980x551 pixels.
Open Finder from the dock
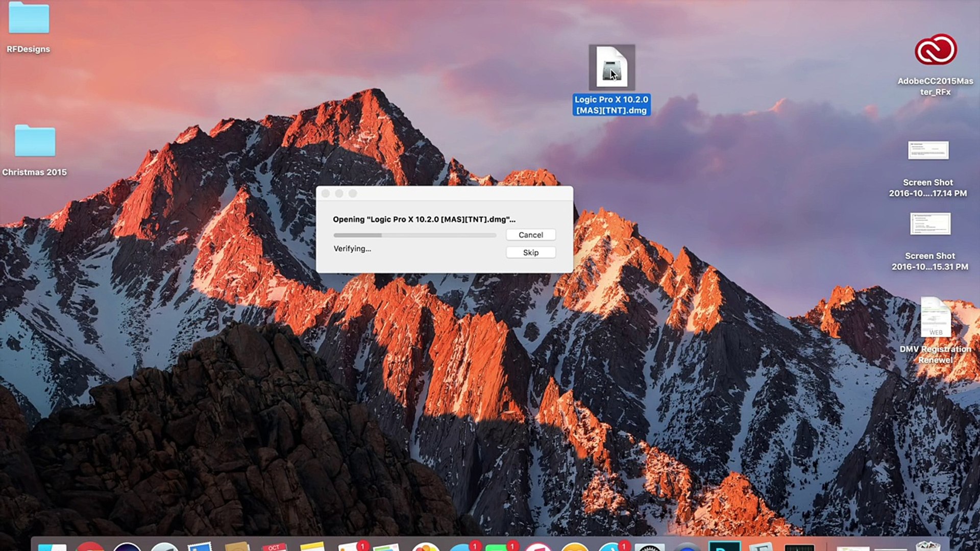[52, 547]
